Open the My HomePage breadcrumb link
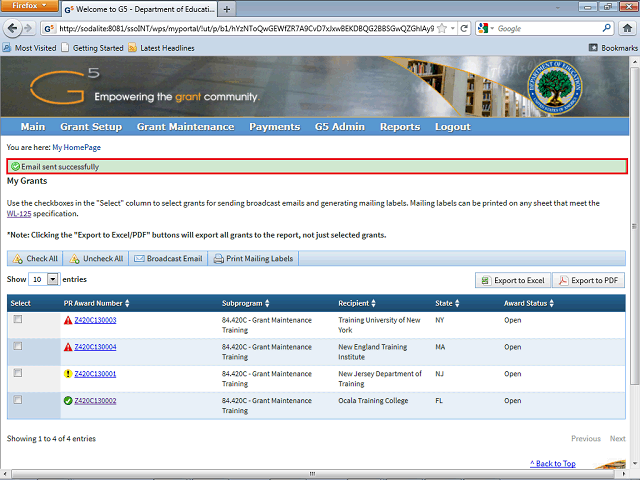The height and width of the screenshot is (480, 640). coord(76,147)
